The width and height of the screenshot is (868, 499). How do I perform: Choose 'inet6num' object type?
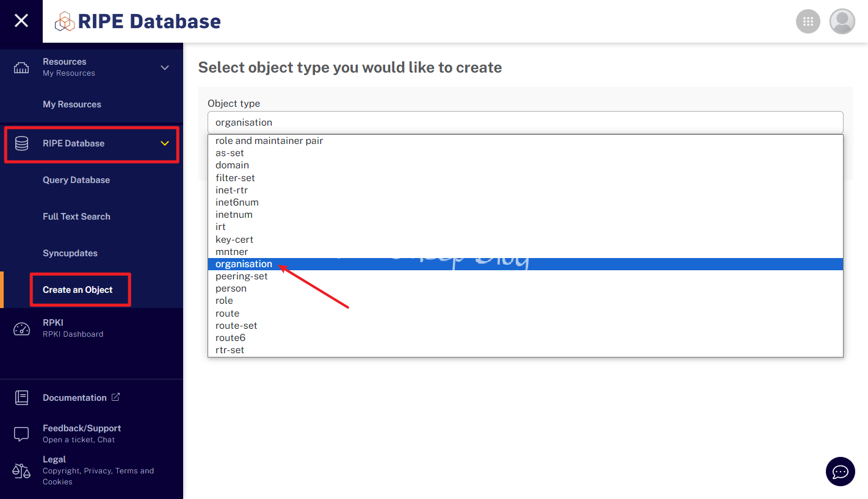pyautogui.click(x=526, y=203)
